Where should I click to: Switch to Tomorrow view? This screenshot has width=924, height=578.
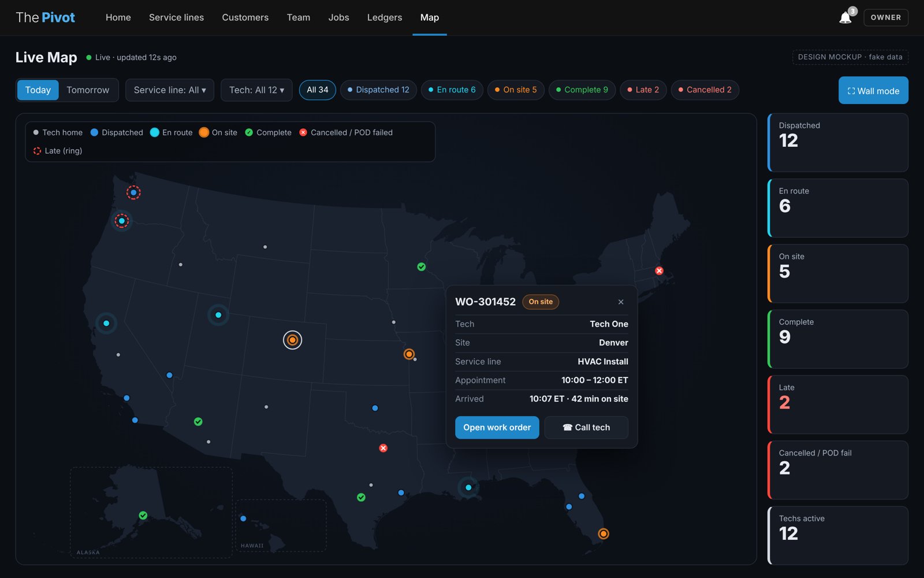coord(88,90)
